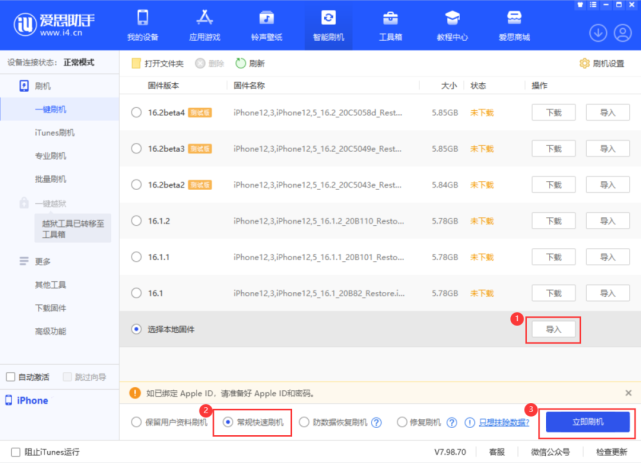Open 铃声壁纸 ringtone wallpaper icon
Image resolution: width=641 pixels, height=463 pixels.
pos(267,18)
